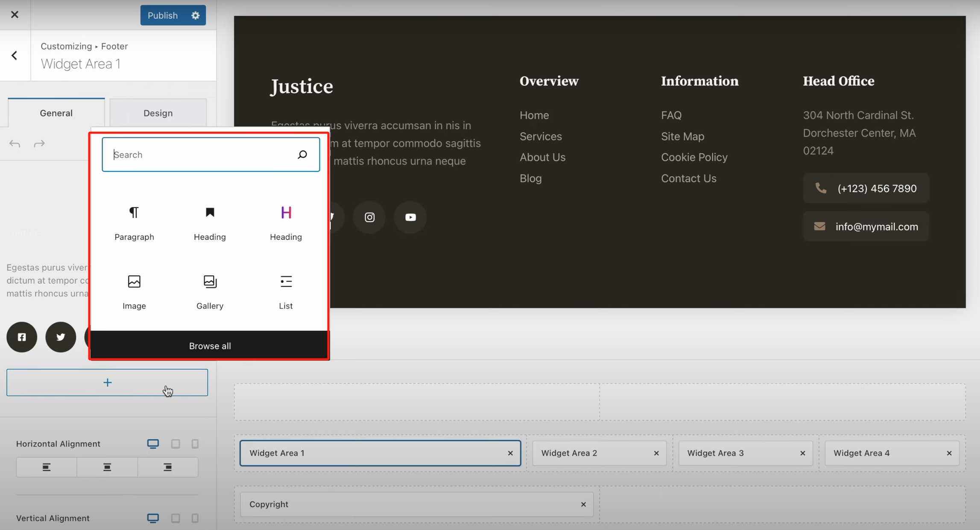The image size is (980, 530).
Task: Select the Paragraph block
Action: [x=134, y=222]
